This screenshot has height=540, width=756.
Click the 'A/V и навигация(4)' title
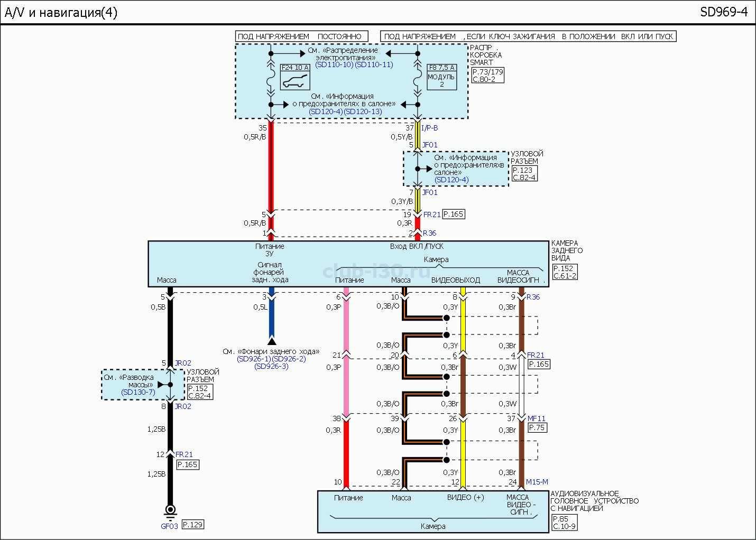click(61, 13)
